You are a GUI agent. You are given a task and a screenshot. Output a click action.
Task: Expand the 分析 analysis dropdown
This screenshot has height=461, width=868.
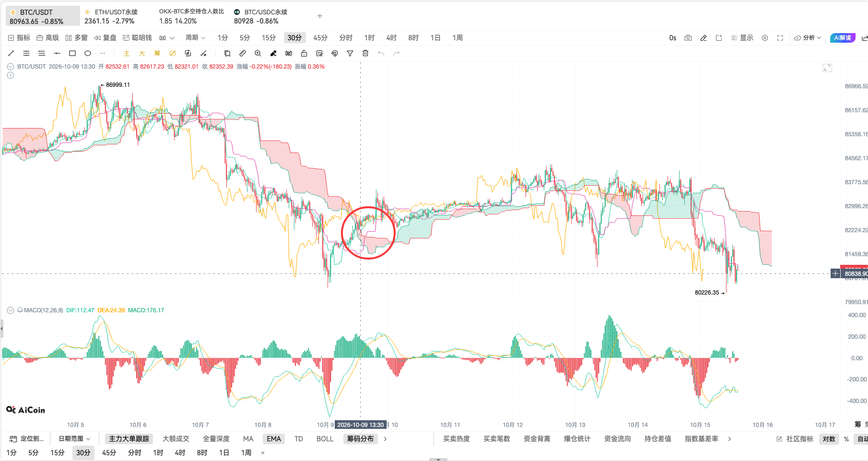point(808,38)
